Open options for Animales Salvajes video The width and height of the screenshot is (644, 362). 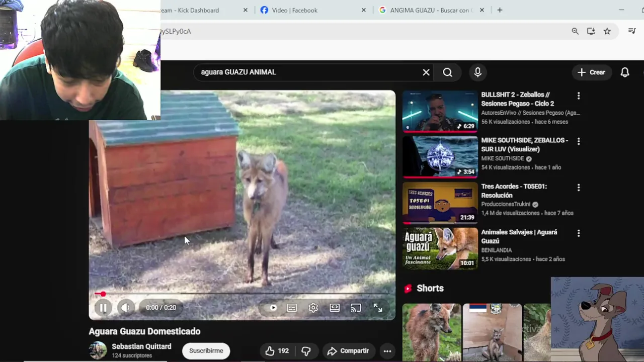coord(579,233)
